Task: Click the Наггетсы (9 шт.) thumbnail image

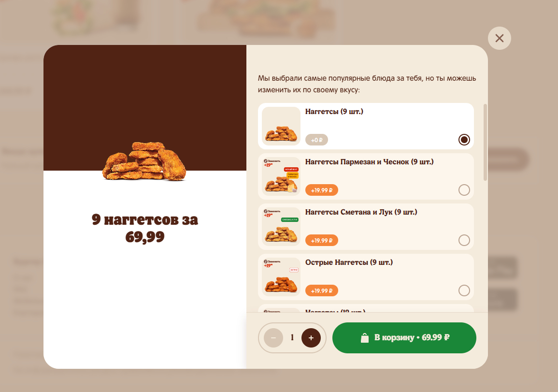Action: [281, 126]
